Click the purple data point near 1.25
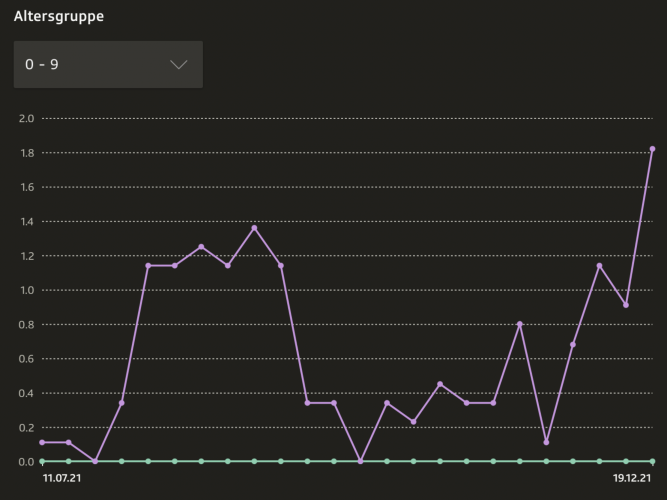Image resolution: width=667 pixels, height=500 pixels. (x=201, y=247)
